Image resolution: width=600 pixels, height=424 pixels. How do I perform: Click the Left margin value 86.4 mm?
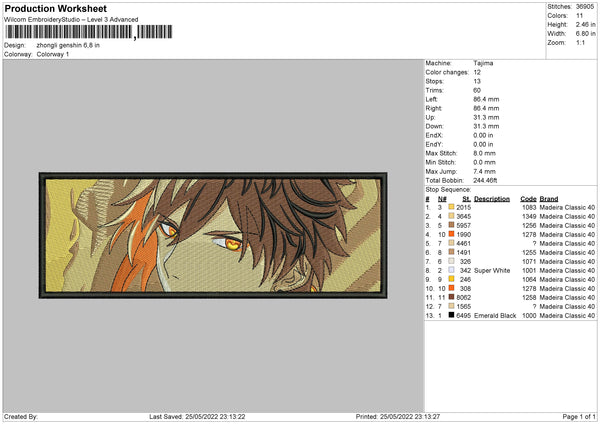486,99
